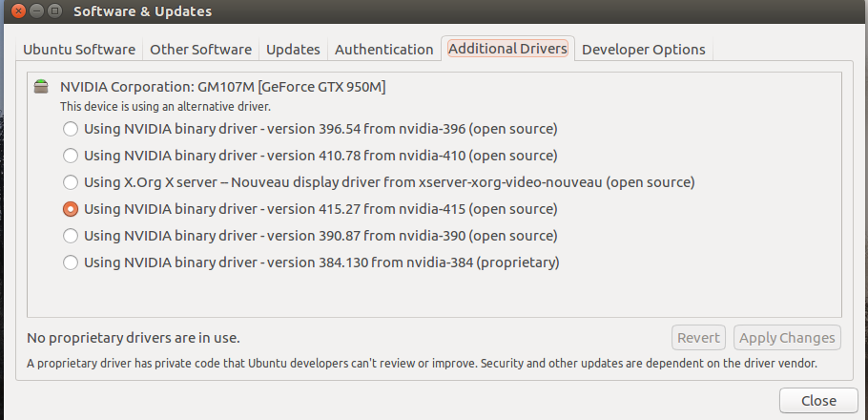Click 'No proprietary drivers are in use' status
The width and height of the screenshot is (868, 420).
pos(134,338)
